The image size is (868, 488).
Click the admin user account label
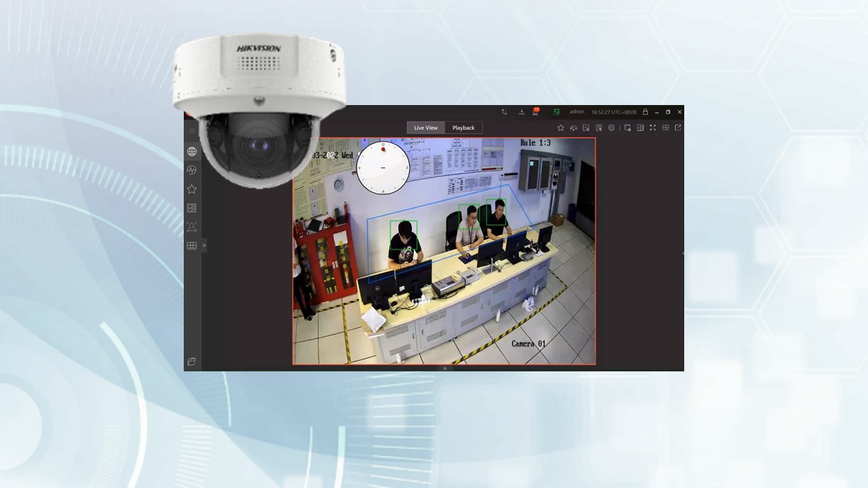[x=576, y=112]
